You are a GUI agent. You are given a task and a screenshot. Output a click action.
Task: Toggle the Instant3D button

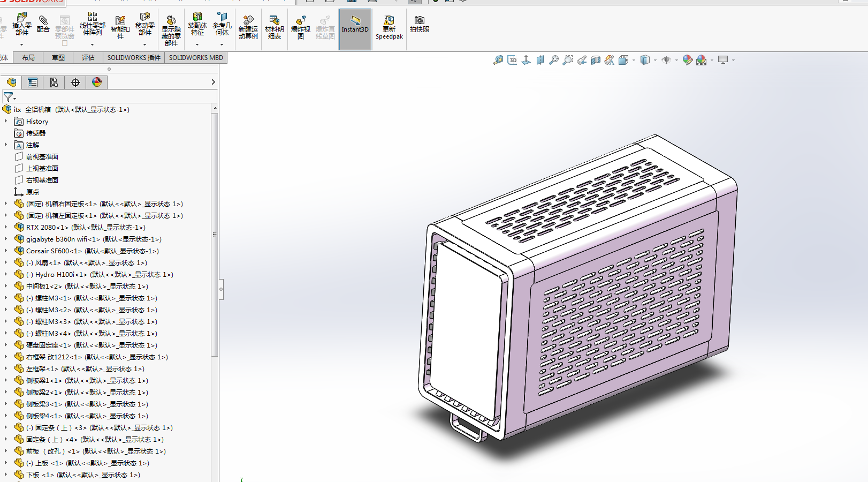tap(355, 29)
